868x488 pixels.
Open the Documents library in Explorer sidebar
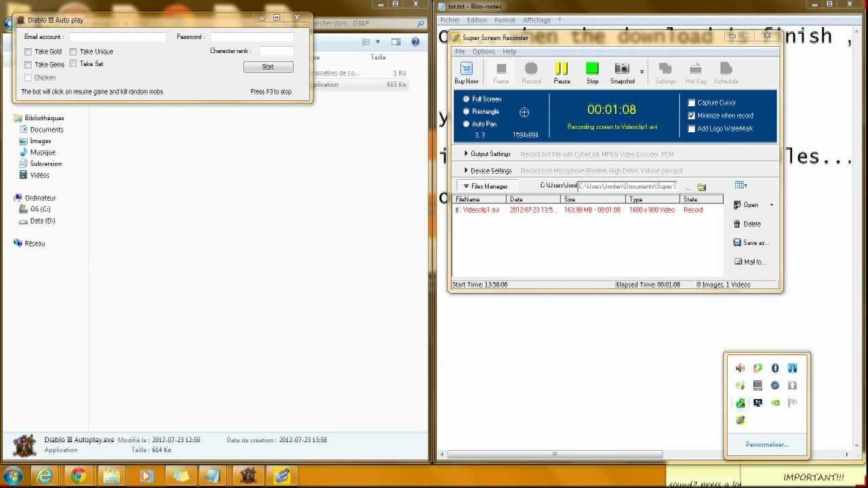click(41, 129)
